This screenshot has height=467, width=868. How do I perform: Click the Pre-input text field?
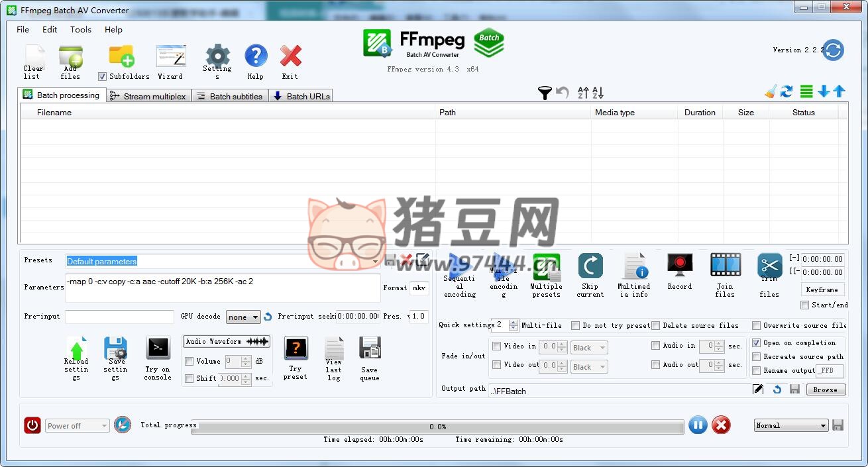(119, 317)
